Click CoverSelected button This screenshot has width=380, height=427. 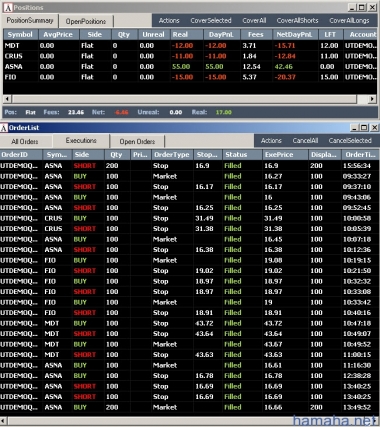[211, 21]
